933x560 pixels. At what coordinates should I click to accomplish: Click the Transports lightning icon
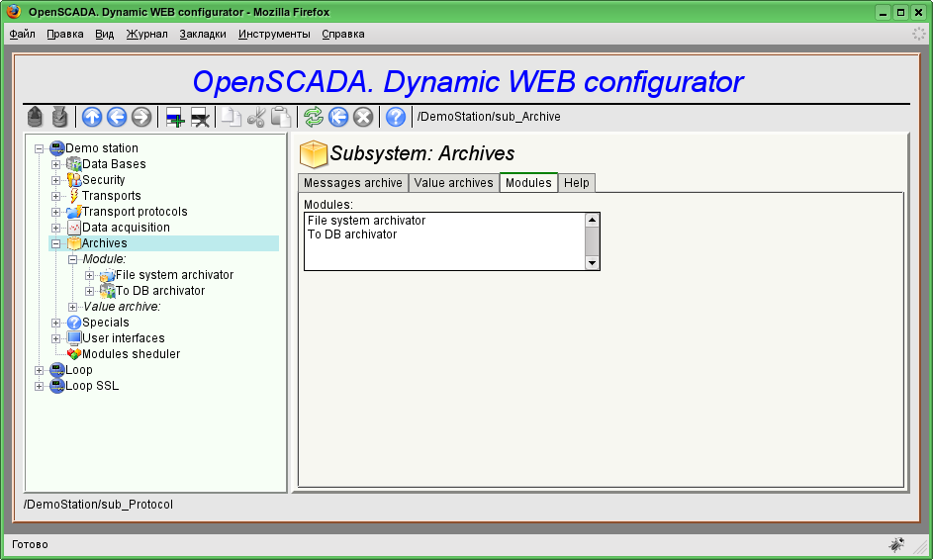tap(74, 196)
